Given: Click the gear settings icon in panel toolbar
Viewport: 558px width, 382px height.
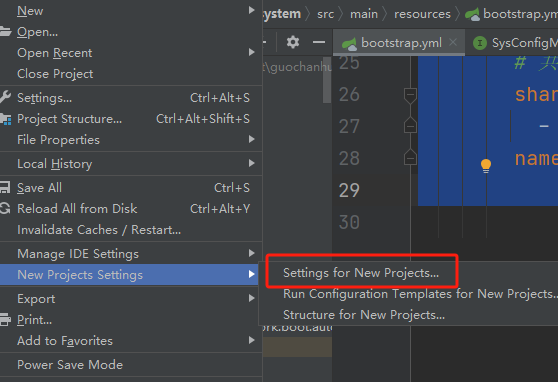Looking at the screenshot, I should 293,42.
